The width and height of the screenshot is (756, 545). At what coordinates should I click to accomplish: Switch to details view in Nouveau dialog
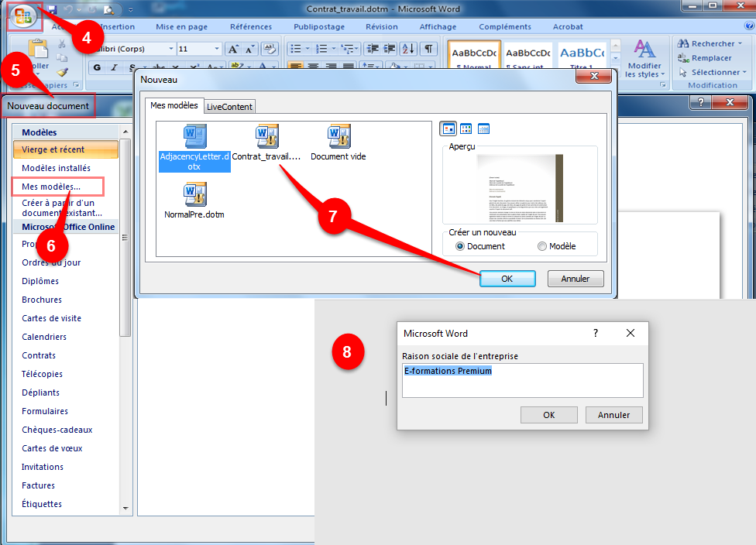(483, 129)
